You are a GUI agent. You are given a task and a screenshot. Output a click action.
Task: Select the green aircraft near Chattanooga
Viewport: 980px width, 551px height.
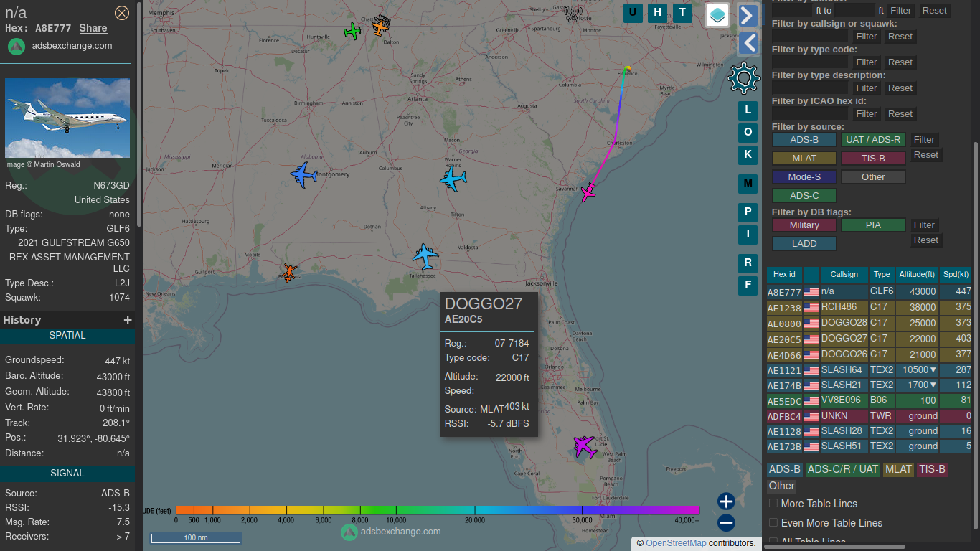[x=352, y=31]
